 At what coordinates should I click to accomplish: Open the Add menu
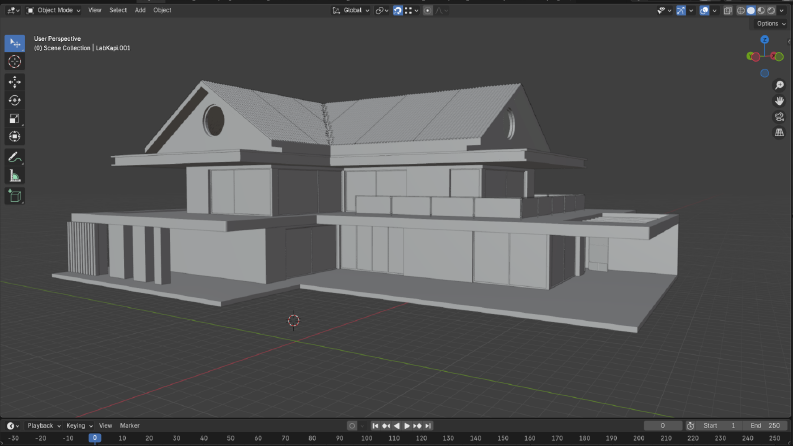tap(140, 10)
